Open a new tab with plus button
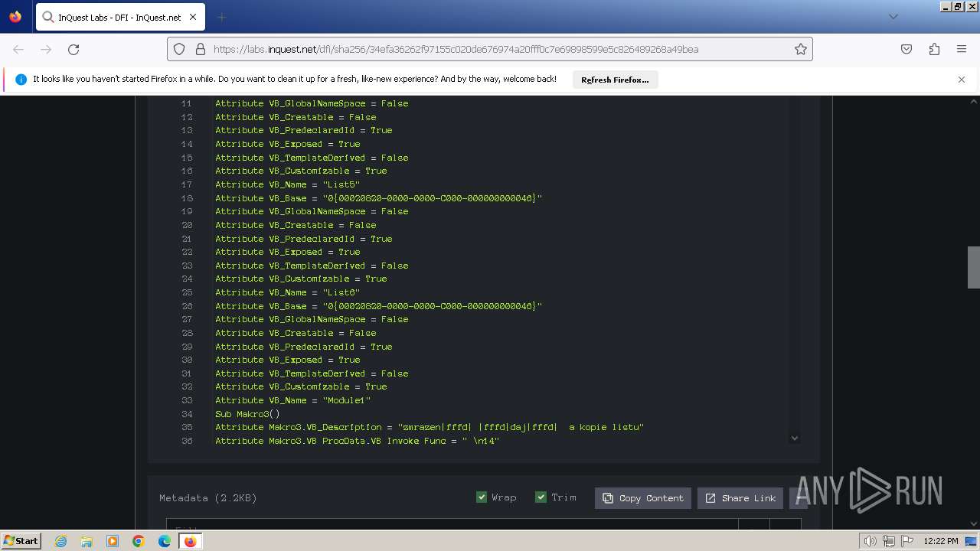Screen dimensions: 980x551 (221, 17)
